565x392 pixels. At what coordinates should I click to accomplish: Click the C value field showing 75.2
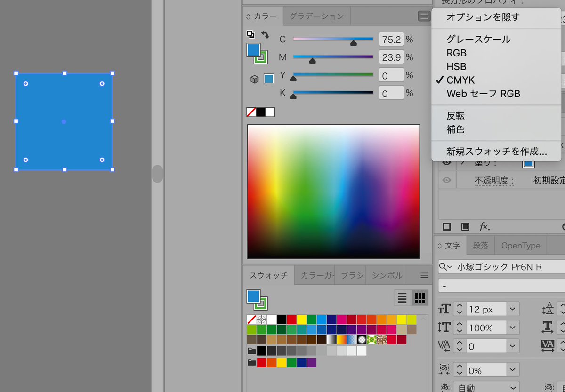point(391,39)
